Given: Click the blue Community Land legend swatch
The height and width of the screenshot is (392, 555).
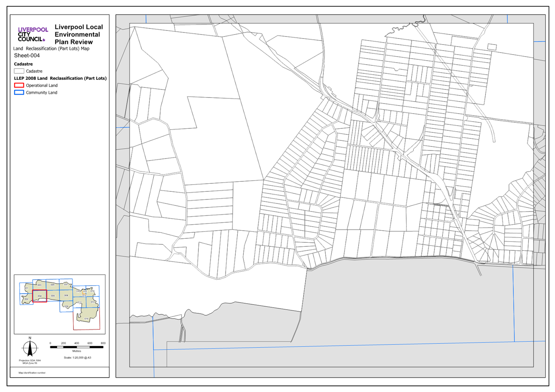Looking at the screenshot, I should point(19,92).
